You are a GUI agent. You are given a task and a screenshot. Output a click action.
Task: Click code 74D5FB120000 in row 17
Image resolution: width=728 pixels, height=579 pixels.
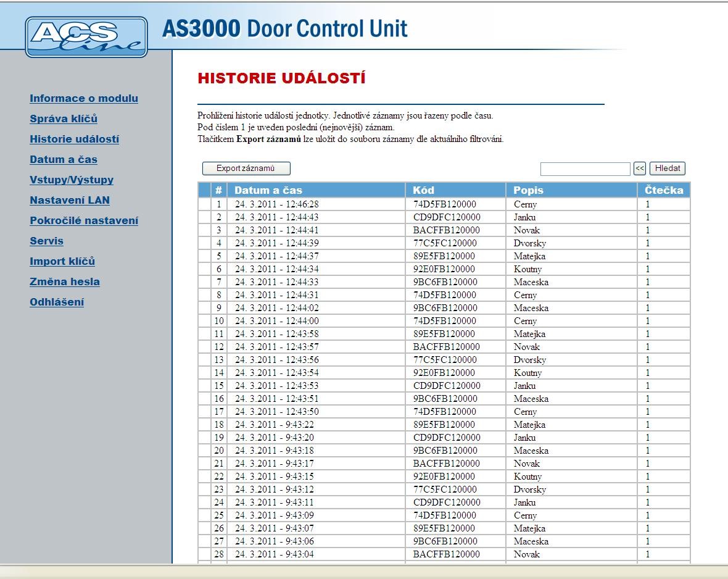point(445,412)
